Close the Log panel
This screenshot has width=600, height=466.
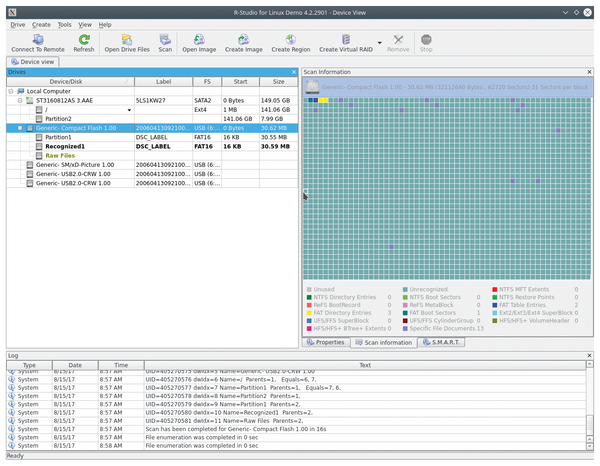[x=589, y=355]
